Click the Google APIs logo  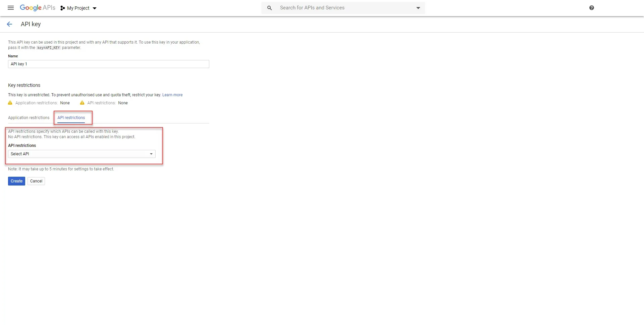(x=38, y=8)
